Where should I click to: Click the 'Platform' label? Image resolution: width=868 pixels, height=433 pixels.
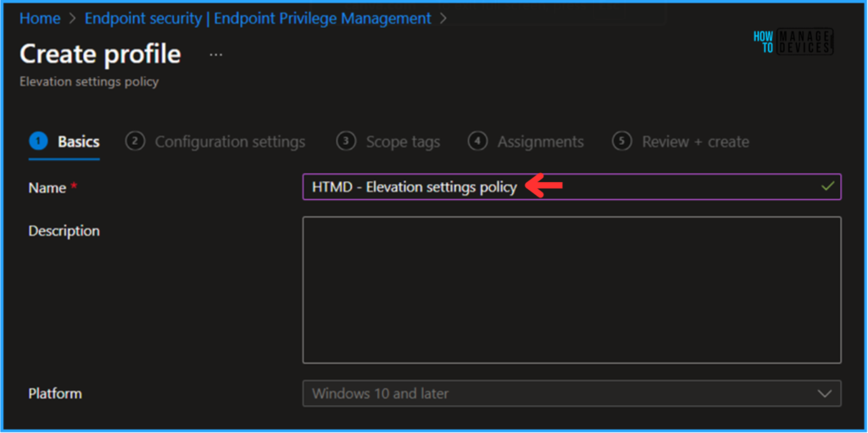pos(55,394)
